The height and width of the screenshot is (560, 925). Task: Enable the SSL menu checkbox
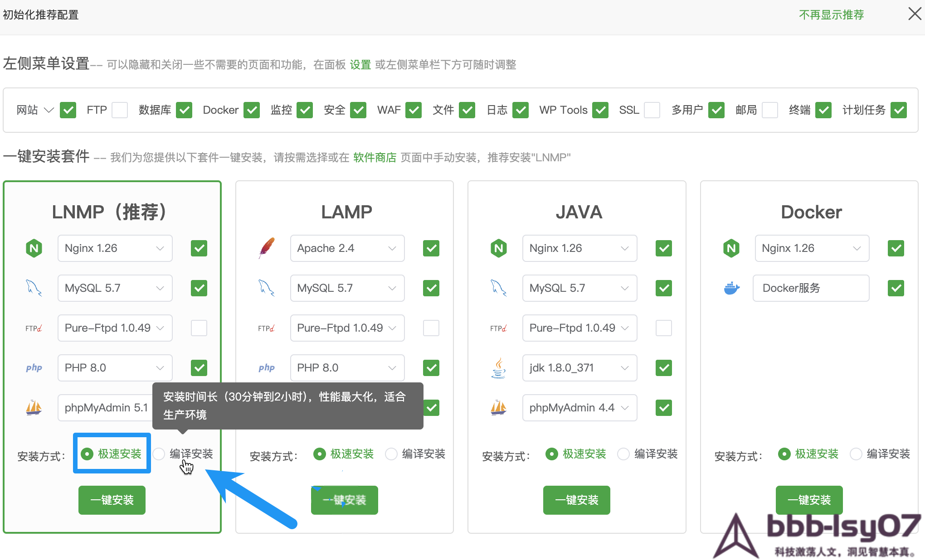click(x=652, y=110)
